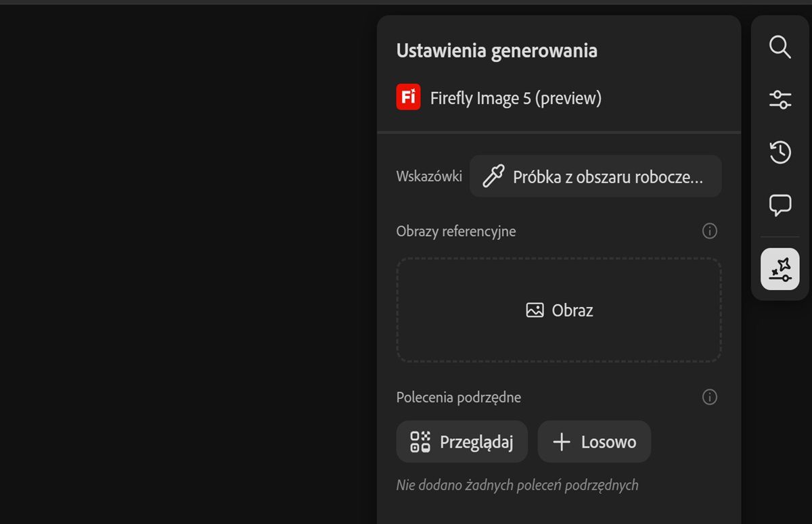Click the 'Polecenia podrzędne' section label
812x524 pixels.
pyautogui.click(x=459, y=397)
